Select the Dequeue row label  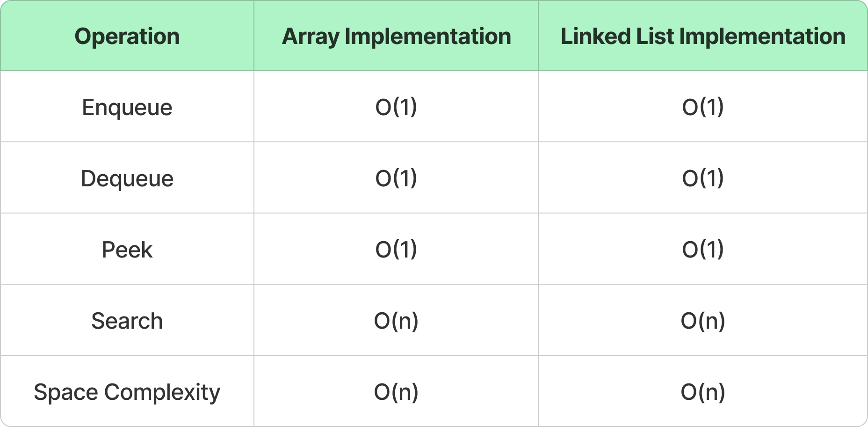127,178
